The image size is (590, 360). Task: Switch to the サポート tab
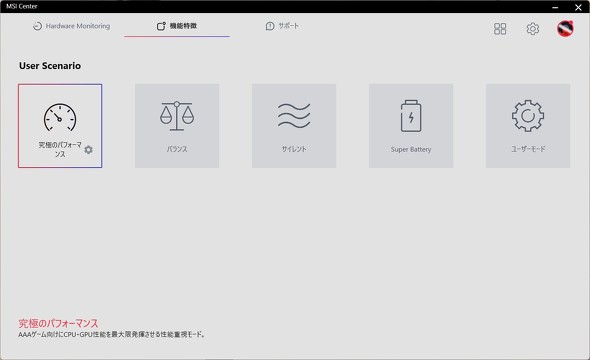pyautogui.click(x=282, y=26)
